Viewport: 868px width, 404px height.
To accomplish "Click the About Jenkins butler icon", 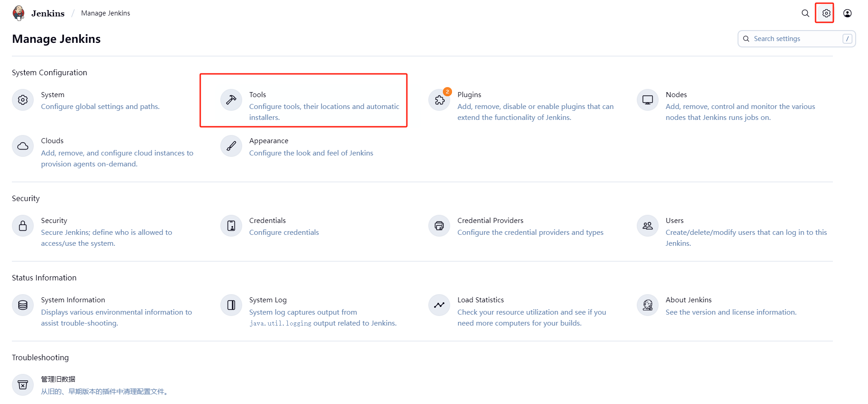I will [648, 305].
